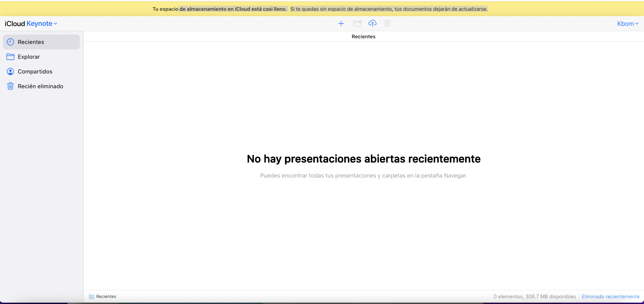Click the chevron next to Keynote

56,24
